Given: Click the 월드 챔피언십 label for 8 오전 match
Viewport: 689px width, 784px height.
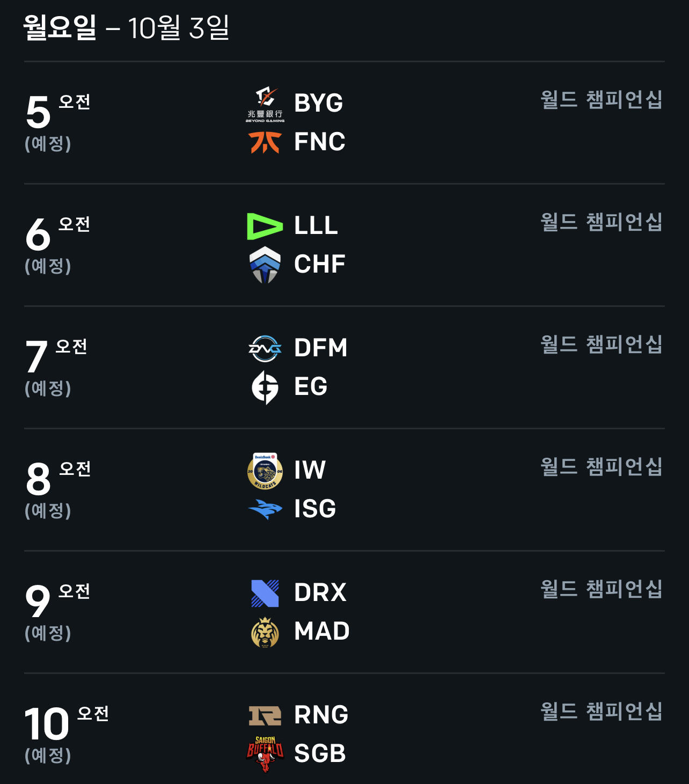Looking at the screenshot, I should 602,467.
